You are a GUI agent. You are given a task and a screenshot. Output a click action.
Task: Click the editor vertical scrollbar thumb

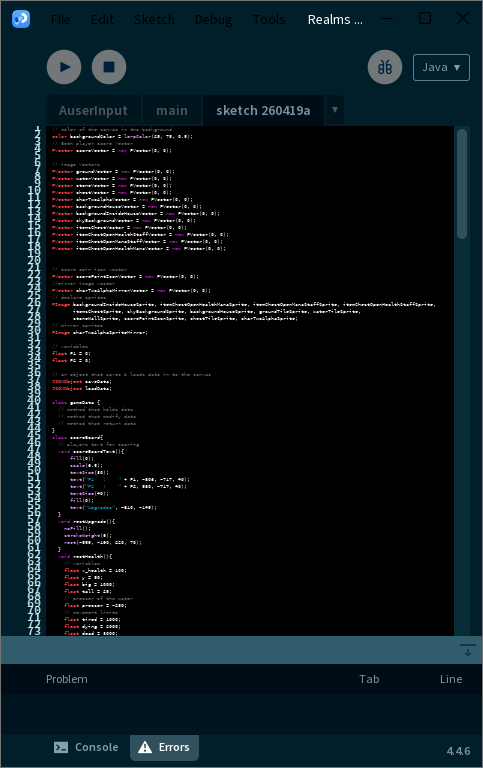coord(461,184)
